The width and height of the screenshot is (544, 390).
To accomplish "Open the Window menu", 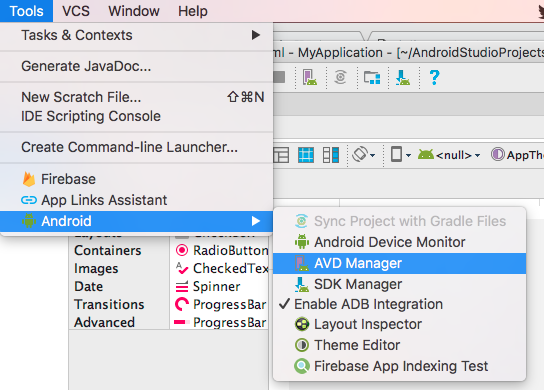I will coord(134,11).
